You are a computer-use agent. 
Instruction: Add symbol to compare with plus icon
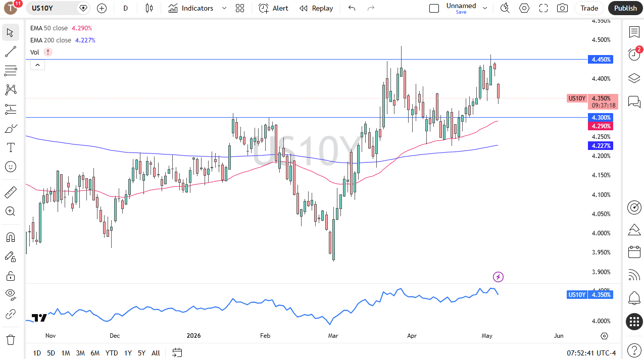point(102,8)
